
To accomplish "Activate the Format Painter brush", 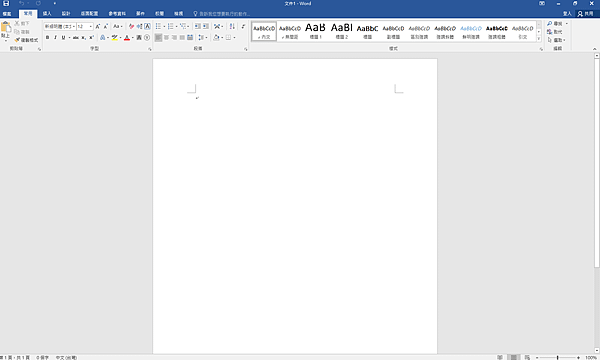I will point(17,40).
